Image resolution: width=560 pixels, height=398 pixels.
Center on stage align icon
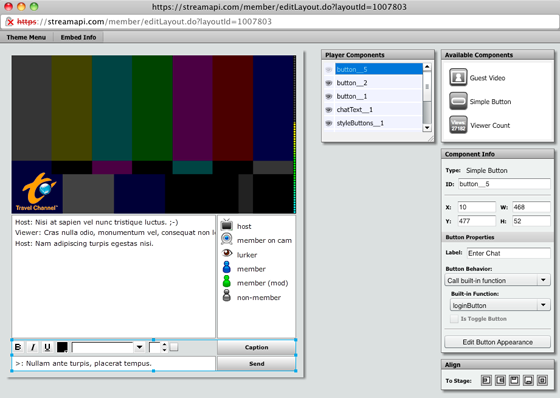(542, 380)
